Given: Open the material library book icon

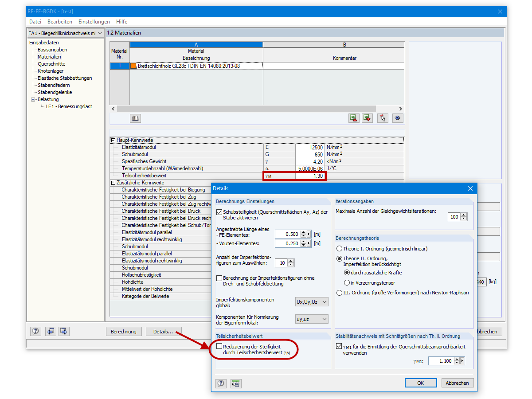Looking at the screenshot, I should click(x=135, y=118).
